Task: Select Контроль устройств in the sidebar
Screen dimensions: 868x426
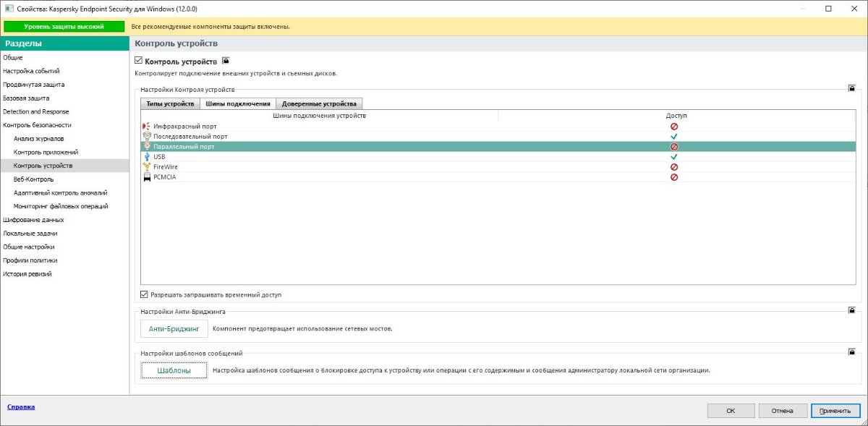Action: pos(43,166)
